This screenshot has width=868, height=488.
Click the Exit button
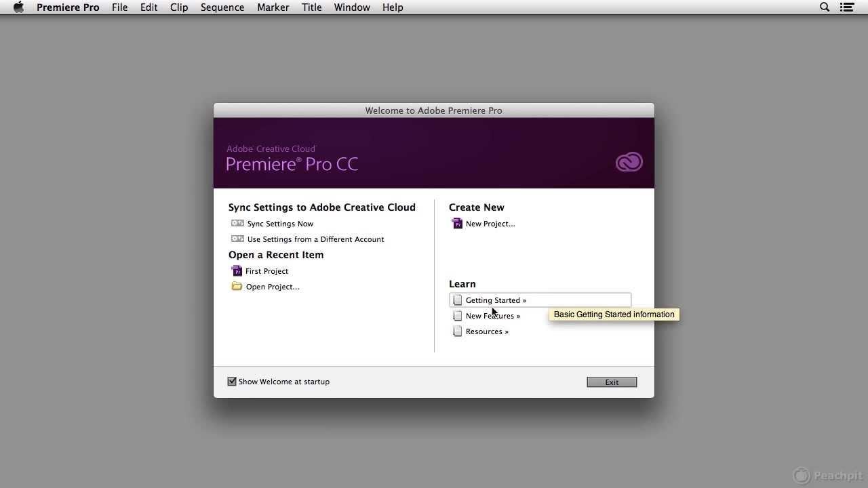612,382
